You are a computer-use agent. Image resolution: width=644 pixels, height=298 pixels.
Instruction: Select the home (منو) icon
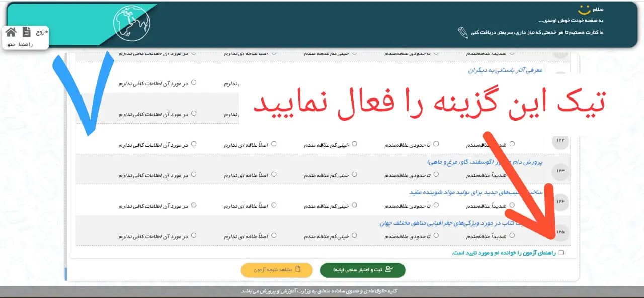tap(11, 32)
